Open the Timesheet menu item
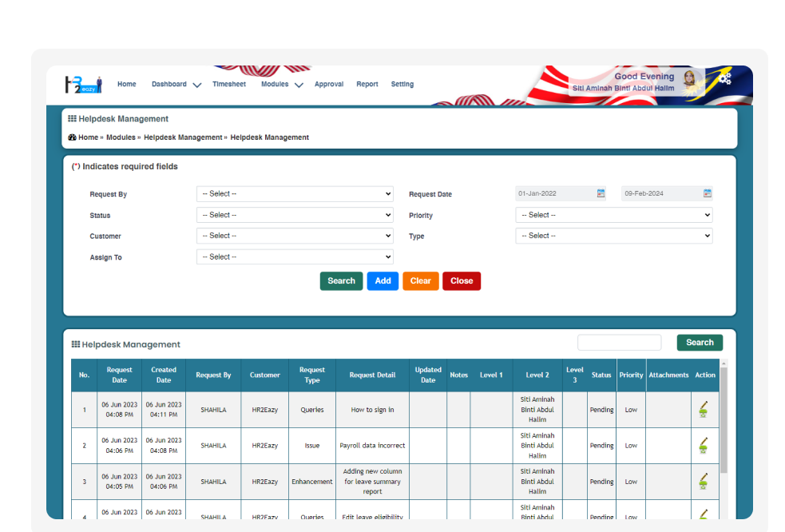 click(x=229, y=84)
